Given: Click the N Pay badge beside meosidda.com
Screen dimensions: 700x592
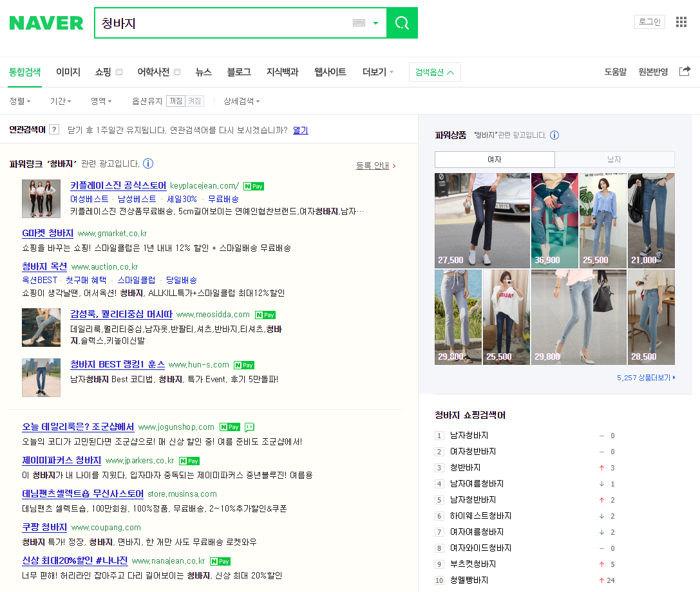Looking at the screenshot, I should 265,315.
